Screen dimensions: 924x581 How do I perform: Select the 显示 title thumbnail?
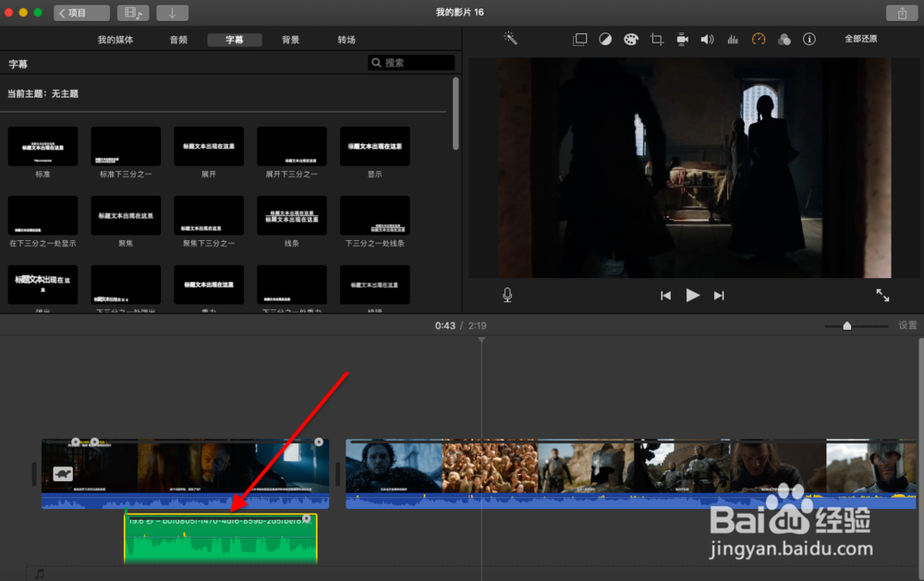coord(375,146)
